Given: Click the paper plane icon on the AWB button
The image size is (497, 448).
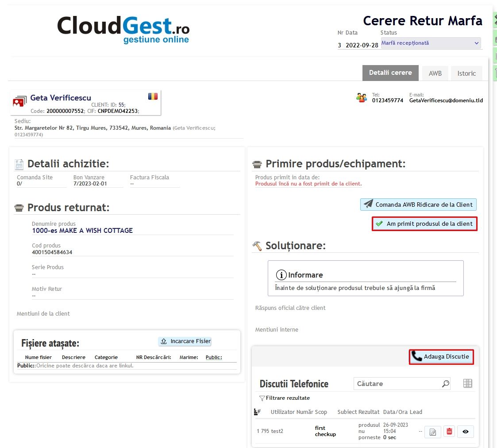Looking at the screenshot, I should point(368,204).
